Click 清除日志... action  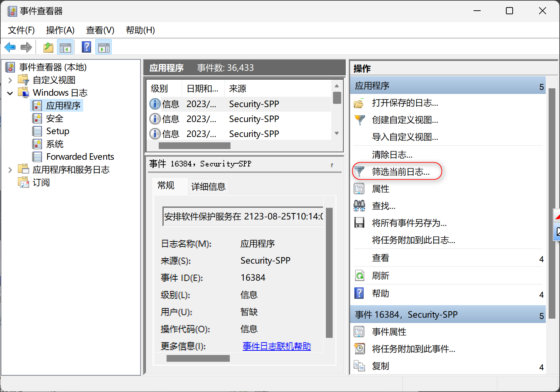pos(392,155)
